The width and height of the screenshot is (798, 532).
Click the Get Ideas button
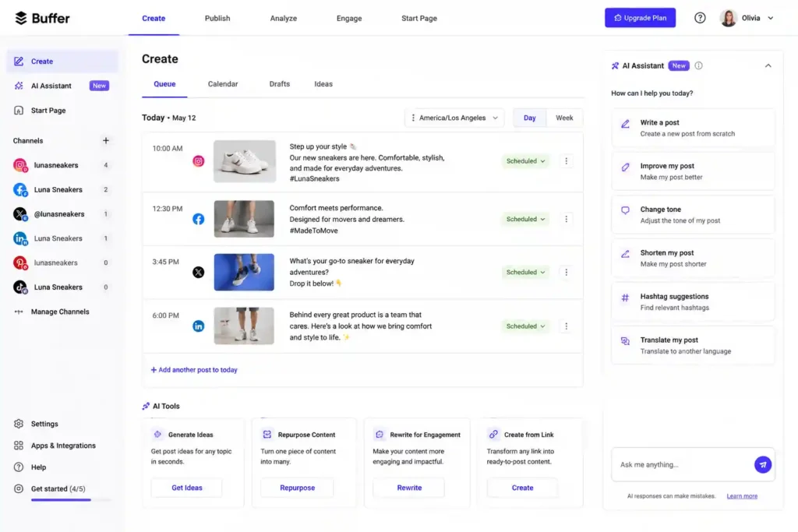tap(187, 488)
